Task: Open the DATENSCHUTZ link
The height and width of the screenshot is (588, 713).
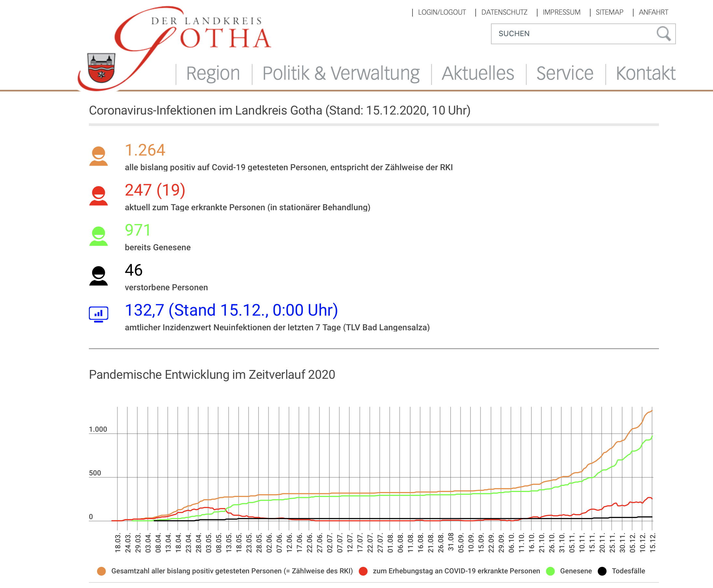Action: click(504, 12)
